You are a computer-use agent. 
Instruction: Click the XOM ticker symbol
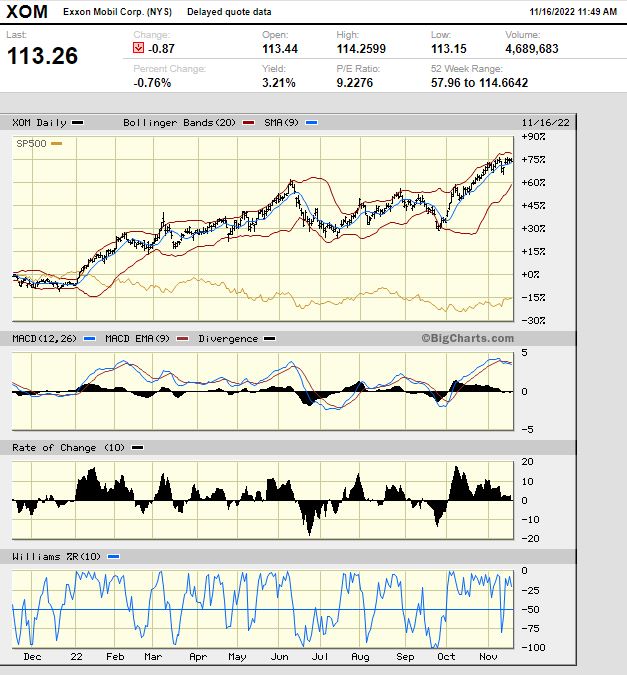pyautogui.click(x=27, y=12)
